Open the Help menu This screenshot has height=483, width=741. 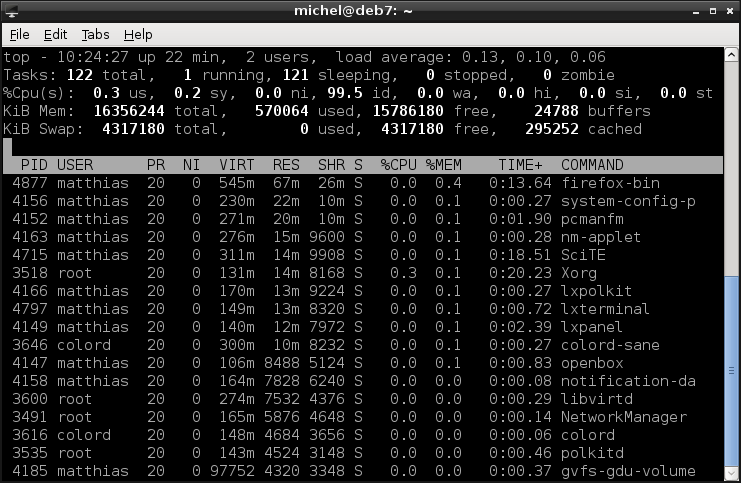coord(138,34)
